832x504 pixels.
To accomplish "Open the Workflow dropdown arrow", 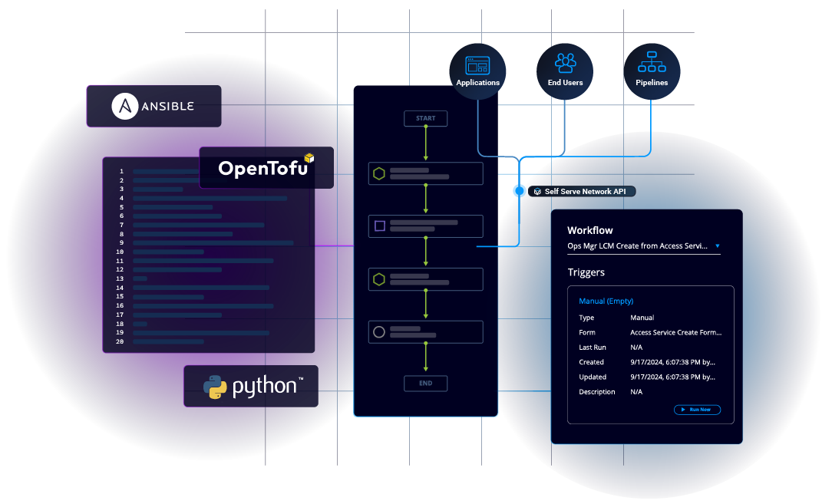I will click(x=718, y=246).
